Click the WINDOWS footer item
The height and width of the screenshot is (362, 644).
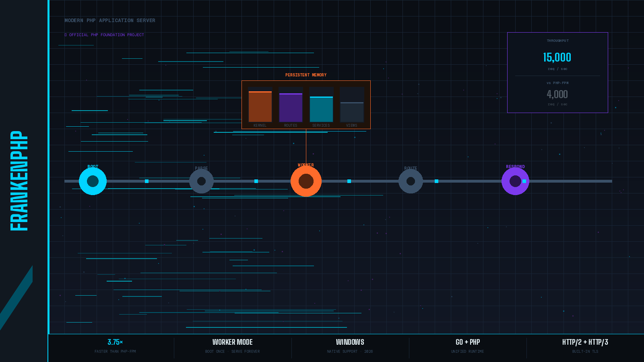pyautogui.click(x=350, y=342)
